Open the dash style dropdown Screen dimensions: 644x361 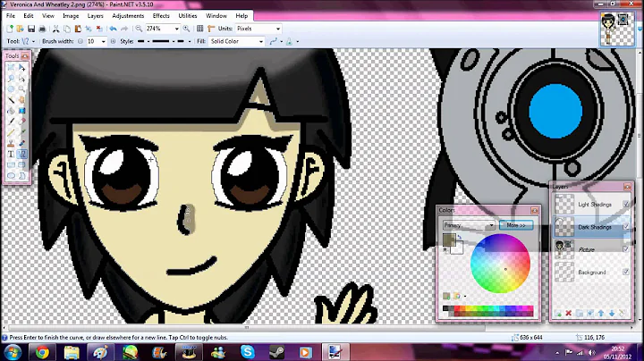[165, 41]
